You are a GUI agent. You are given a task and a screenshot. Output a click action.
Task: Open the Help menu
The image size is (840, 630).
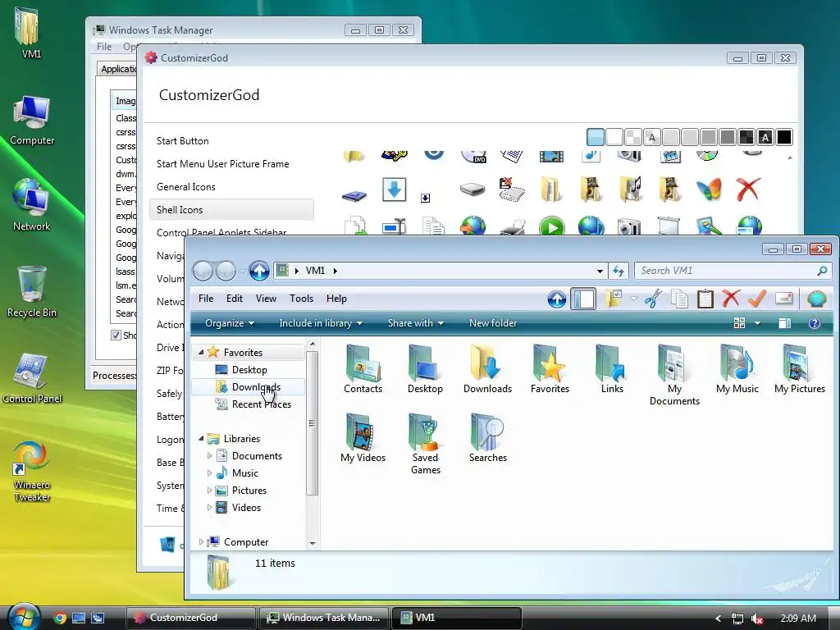pos(336,299)
